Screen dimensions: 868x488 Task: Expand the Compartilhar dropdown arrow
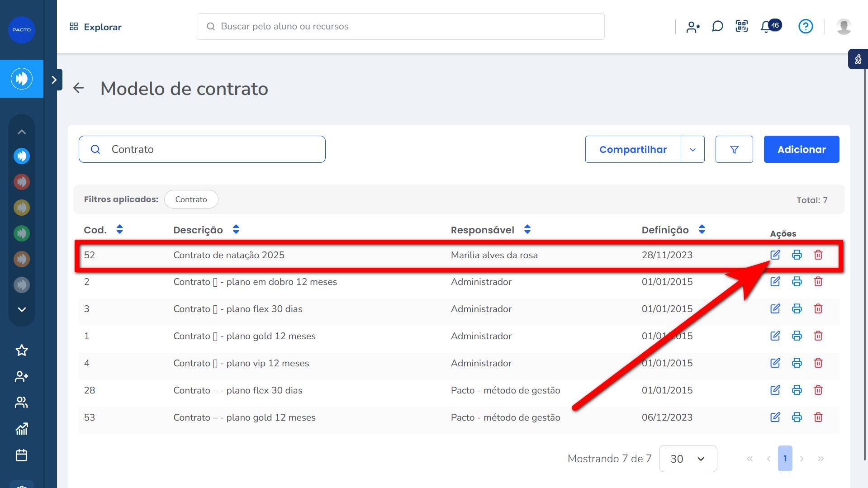[693, 149]
